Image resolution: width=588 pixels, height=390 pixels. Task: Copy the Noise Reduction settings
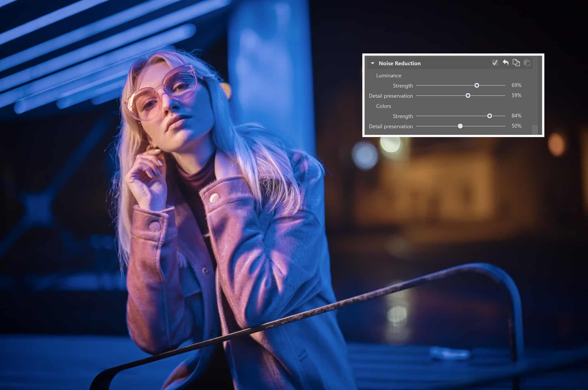point(516,62)
